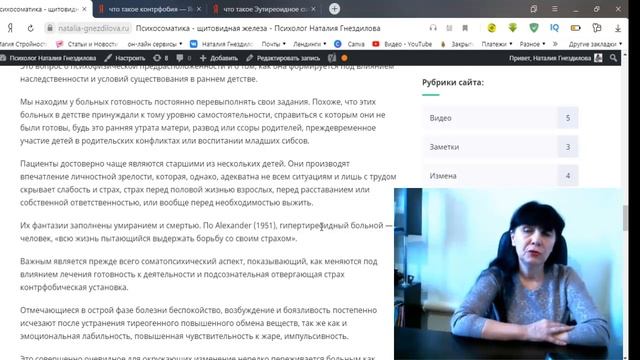Open the Видео category
The image size is (640, 360).
point(500,118)
